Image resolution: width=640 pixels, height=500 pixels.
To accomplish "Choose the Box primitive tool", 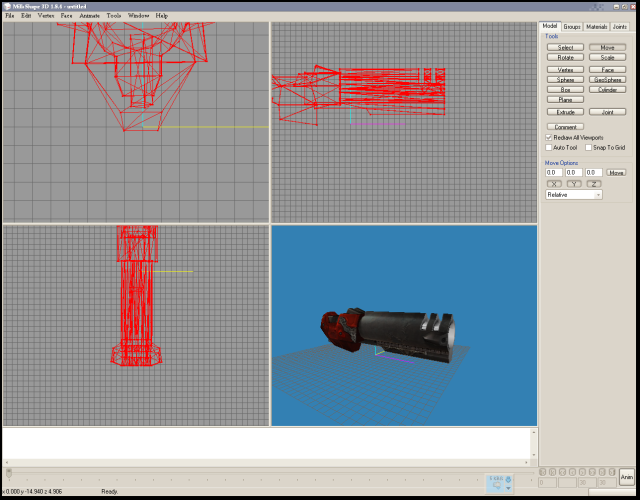I will (x=565, y=90).
